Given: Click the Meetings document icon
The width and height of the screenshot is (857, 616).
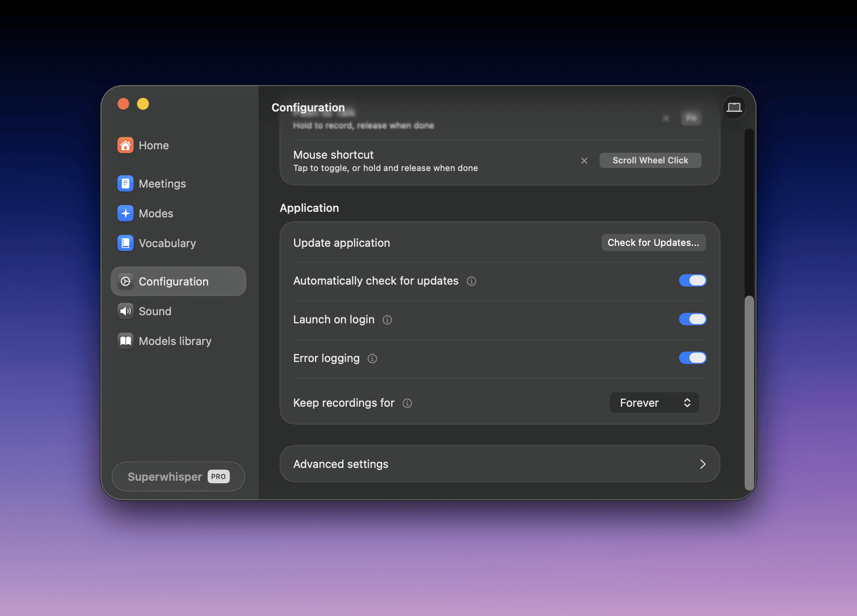Looking at the screenshot, I should 125,184.
